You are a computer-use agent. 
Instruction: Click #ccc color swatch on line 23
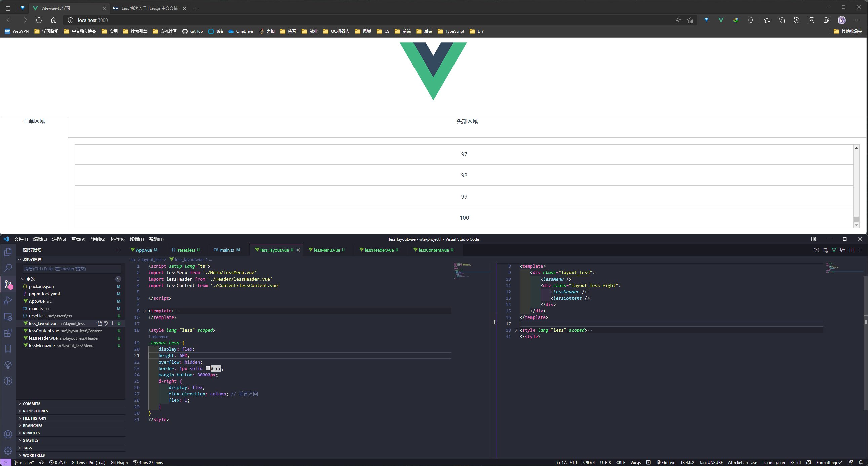coord(208,368)
